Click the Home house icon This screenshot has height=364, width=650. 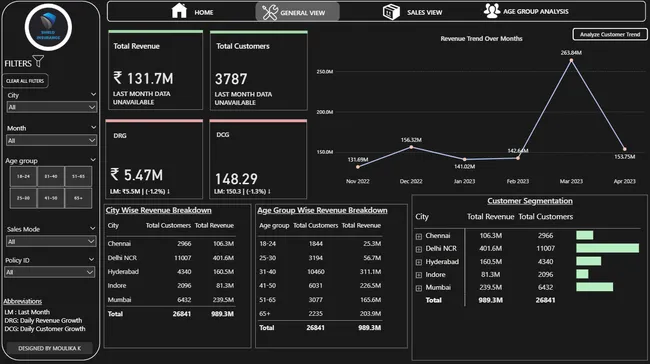pos(179,11)
